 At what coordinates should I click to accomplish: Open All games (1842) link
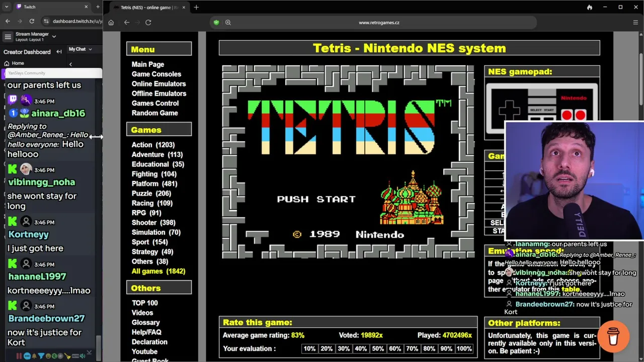(158, 271)
